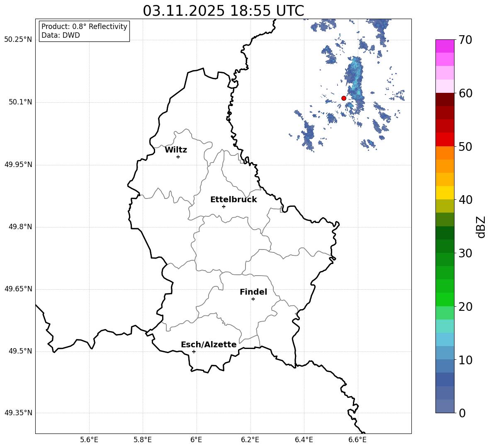491x448 pixels.
Task: Click the 5.8°E longitude label
Action: point(143,440)
